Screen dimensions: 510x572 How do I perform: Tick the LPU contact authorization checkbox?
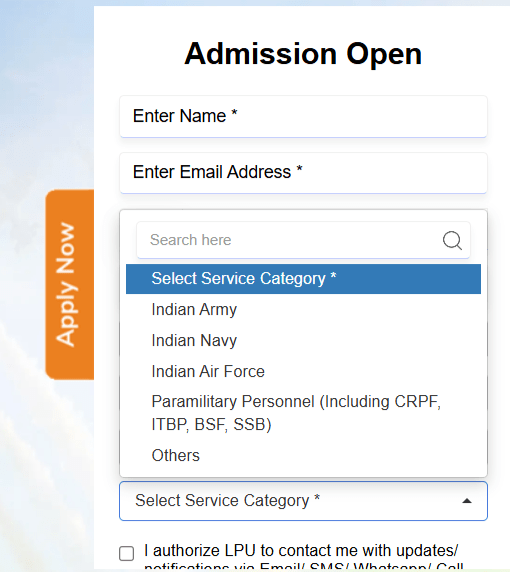coord(127,553)
